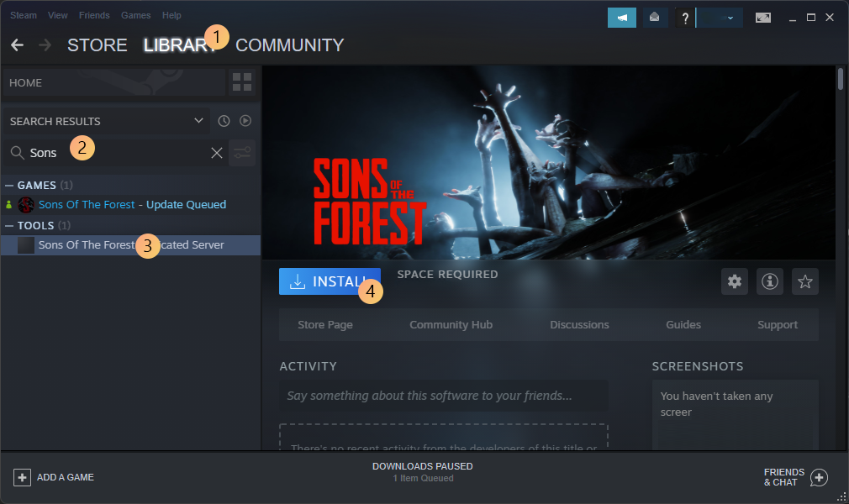849x504 pixels.
Task: Open the Games menu
Action: pos(136,15)
